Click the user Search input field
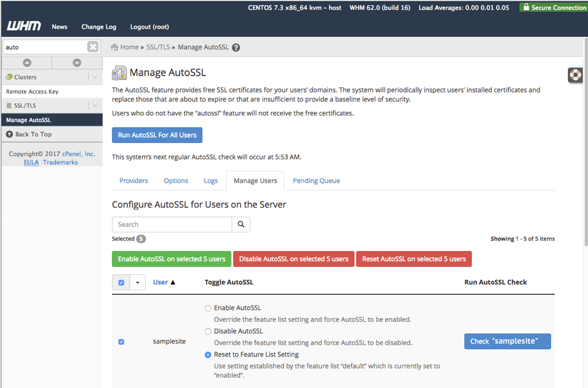Viewport: 588px width, 388px height. coord(172,224)
